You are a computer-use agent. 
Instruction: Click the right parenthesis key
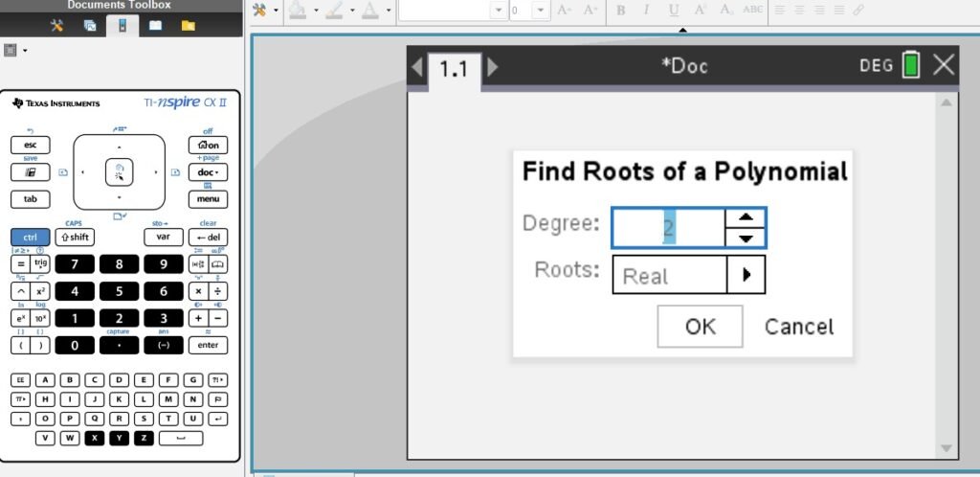click(40, 345)
